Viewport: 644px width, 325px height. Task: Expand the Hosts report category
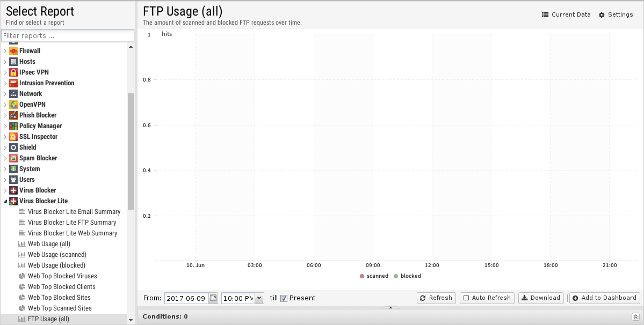[x=5, y=62]
